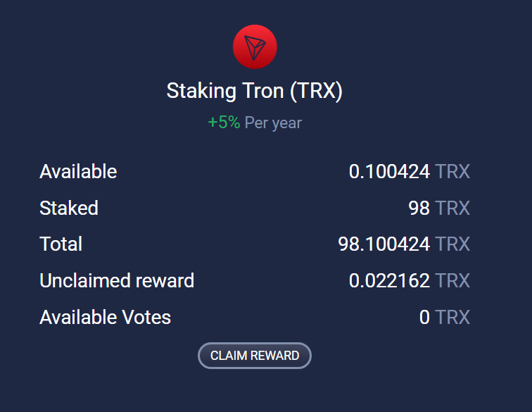
Task: Select the Staked row label
Action: 69,208
